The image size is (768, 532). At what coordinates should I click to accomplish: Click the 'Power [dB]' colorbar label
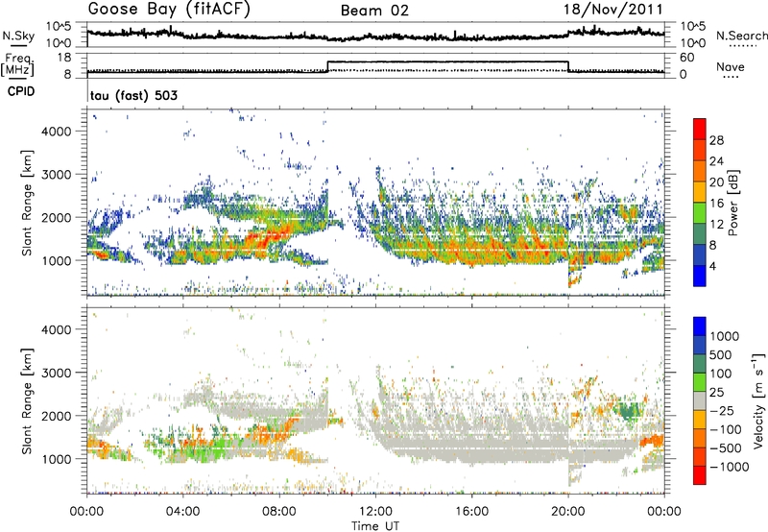coord(732,203)
